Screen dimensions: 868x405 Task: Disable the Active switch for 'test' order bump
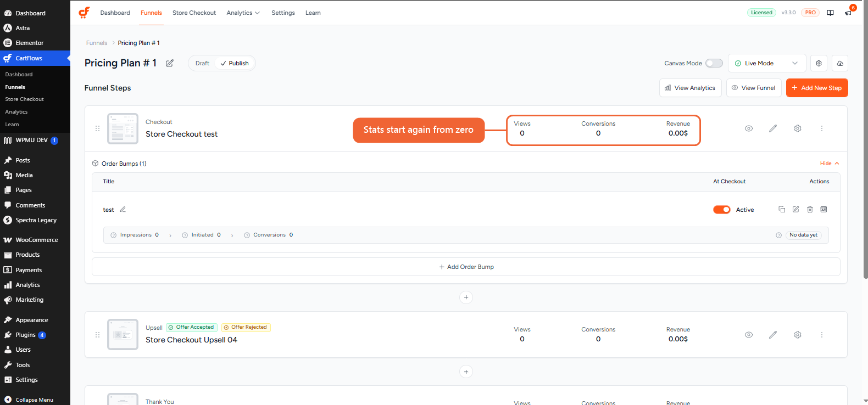tap(722, 210)
